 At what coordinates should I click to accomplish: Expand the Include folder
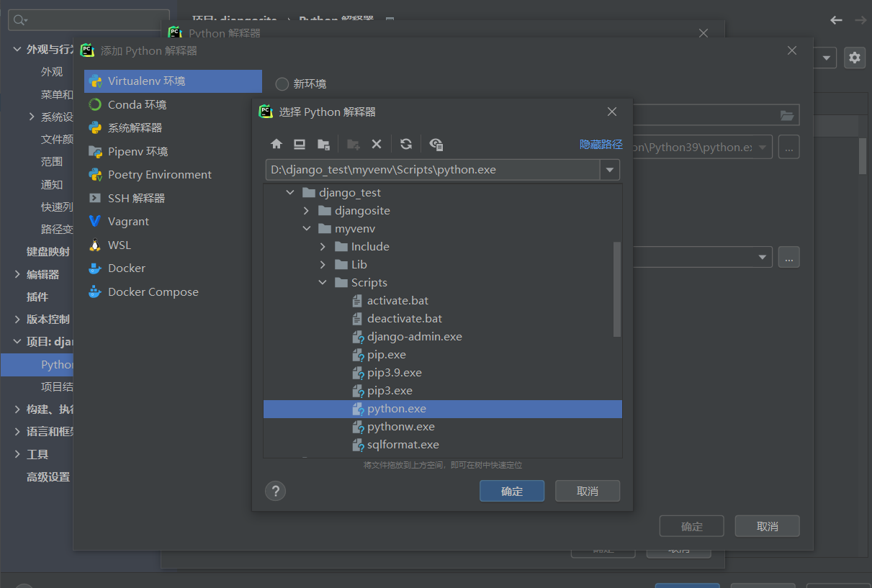[x=323, y=247]
